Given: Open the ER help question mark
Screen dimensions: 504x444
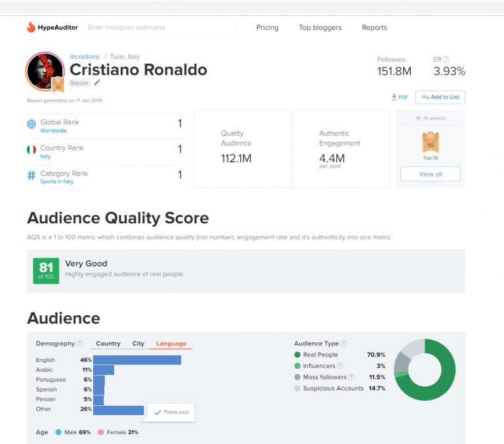Looking at the screenshot, I should point(446,59).
